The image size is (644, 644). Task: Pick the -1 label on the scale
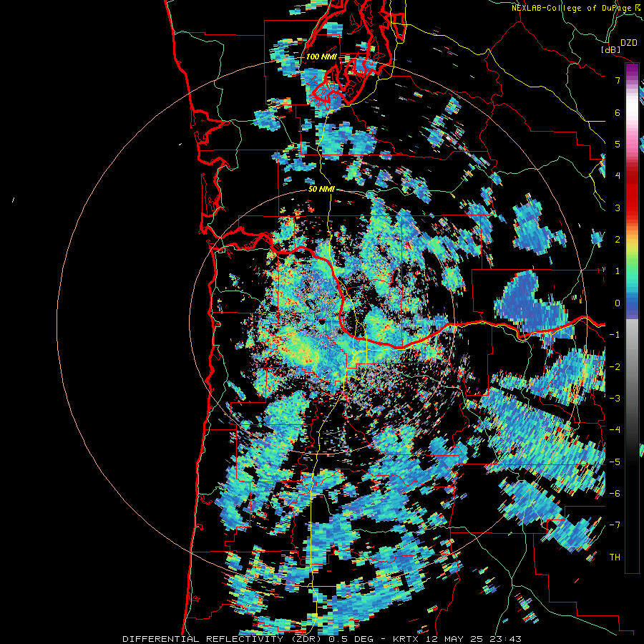point(615,335)
